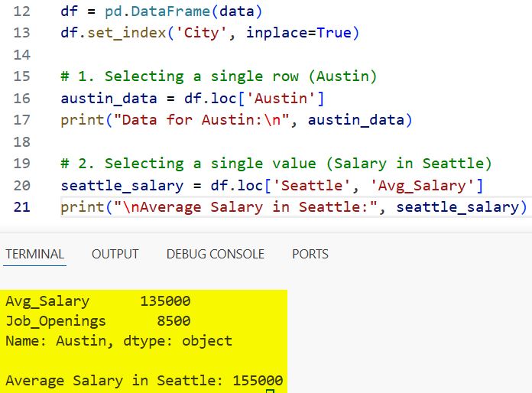Click 'Avg_Salary 135000' in terminal output
The height and width of the screenshot is (393, 532).
(x=98, y=301)
